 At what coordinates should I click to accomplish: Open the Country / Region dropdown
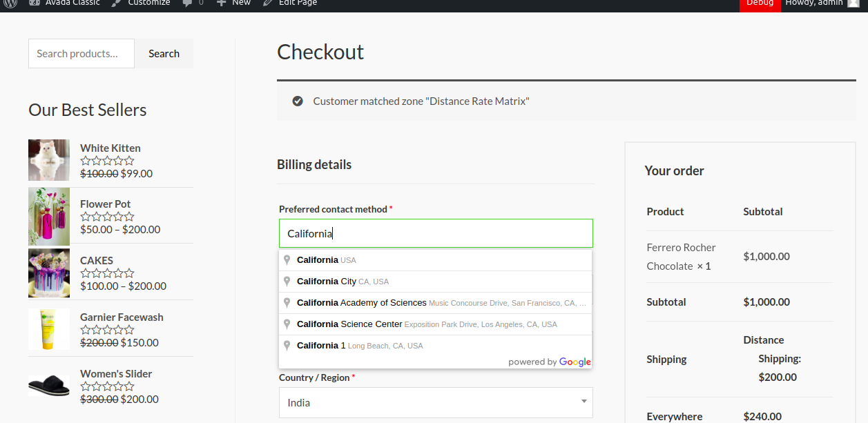(x=436, y=402)
